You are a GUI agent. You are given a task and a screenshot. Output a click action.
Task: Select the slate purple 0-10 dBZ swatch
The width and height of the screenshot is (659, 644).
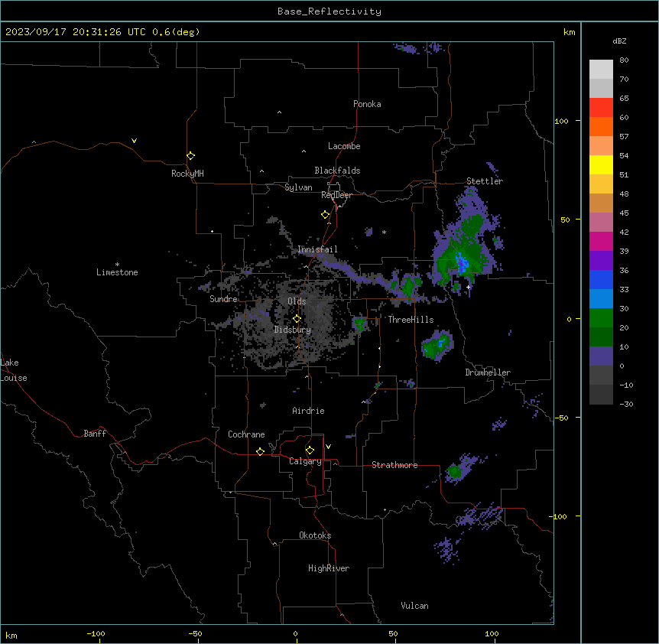pos(601,356)
